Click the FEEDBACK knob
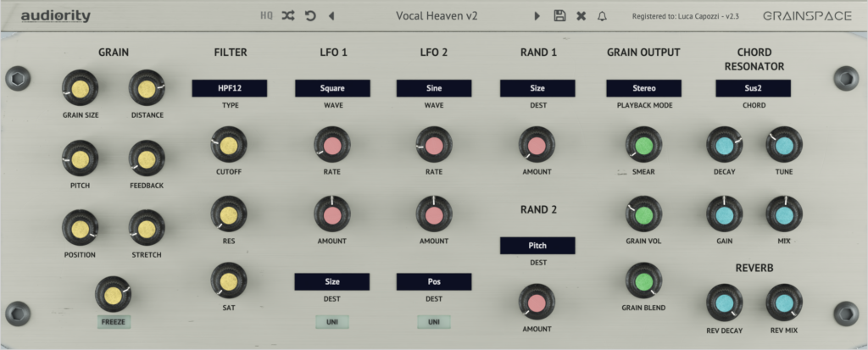Viewport: 868px width, 350px height. point(147,158)
